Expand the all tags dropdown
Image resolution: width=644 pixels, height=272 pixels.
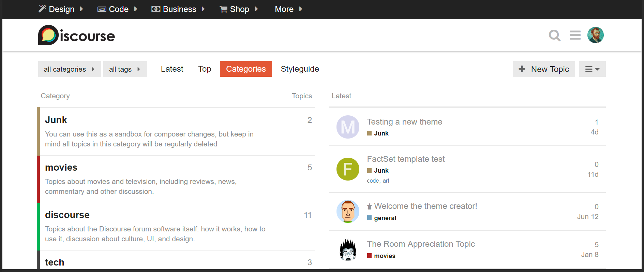coord(125,69)
